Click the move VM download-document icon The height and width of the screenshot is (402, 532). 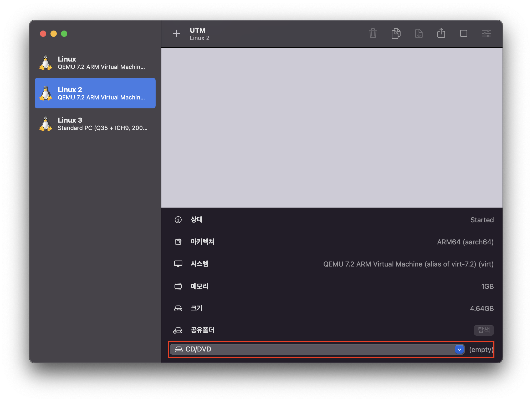(419, 33)
